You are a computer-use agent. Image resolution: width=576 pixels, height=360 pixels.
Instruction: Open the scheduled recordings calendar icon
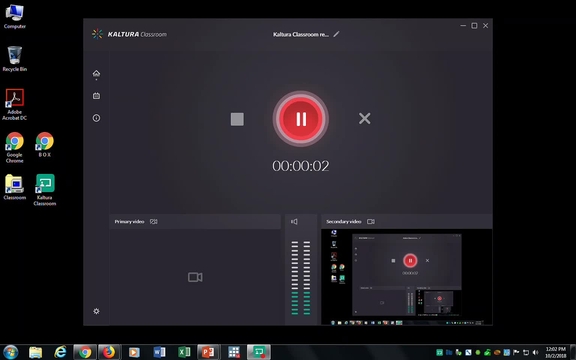click(x=96, y=96)
